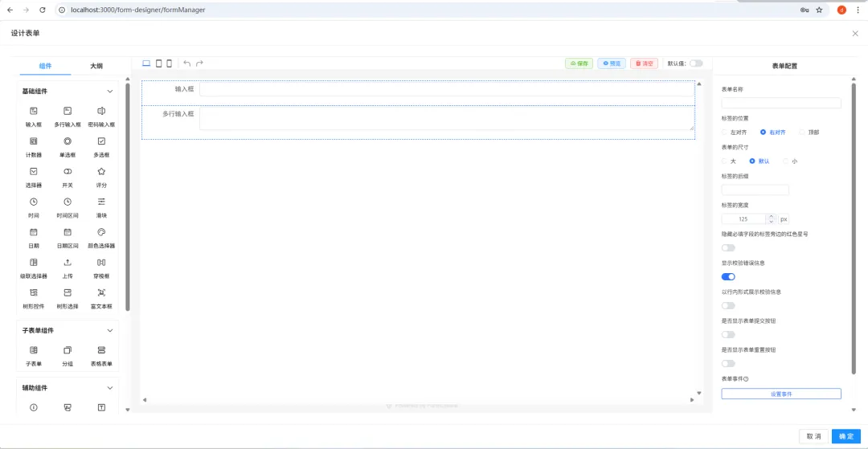This screenshot has height=449, width=868.
Task: Select the 级联选择器 cascader component
Action: [33, 262]
